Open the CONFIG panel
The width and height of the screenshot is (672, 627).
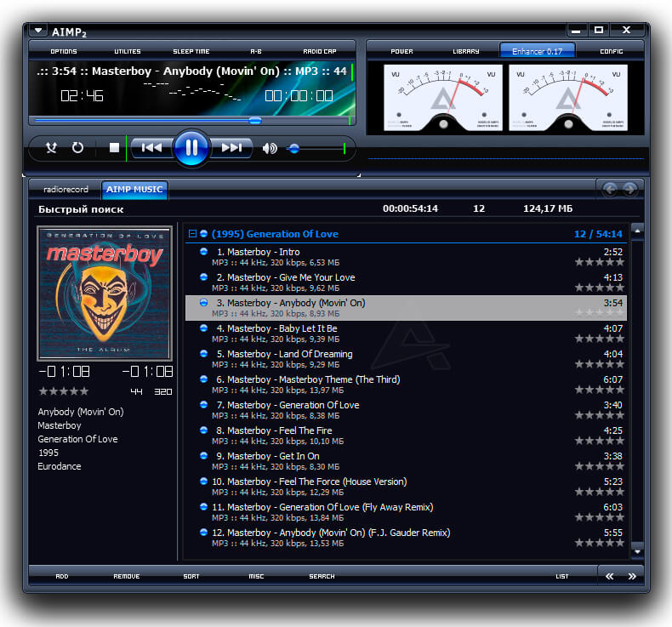[612, 51]
